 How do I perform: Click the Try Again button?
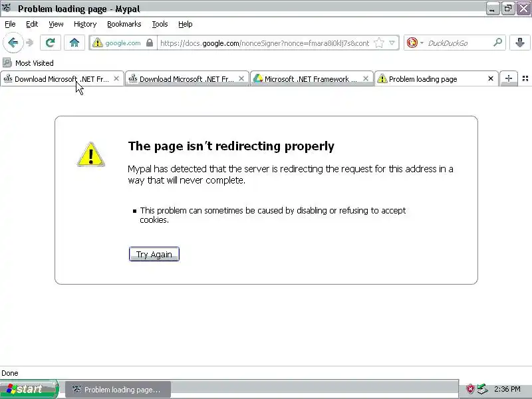pyautogui.click(x=154, y=254)
